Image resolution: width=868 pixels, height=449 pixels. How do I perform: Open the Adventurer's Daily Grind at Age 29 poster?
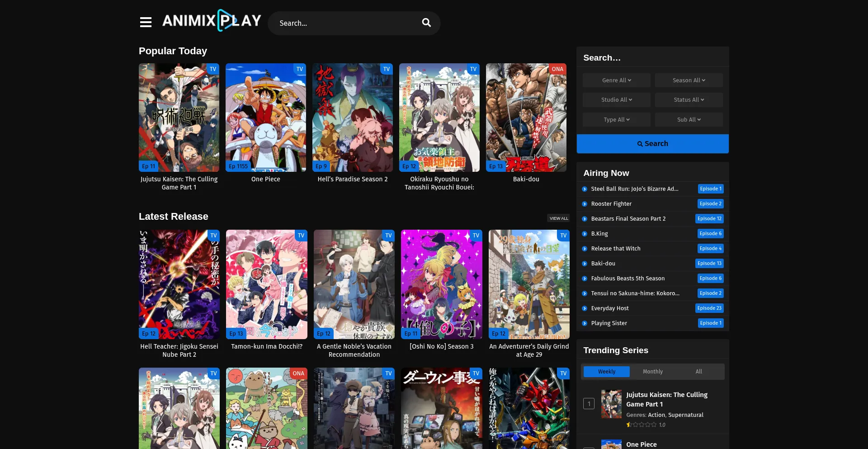coord(529,284)
